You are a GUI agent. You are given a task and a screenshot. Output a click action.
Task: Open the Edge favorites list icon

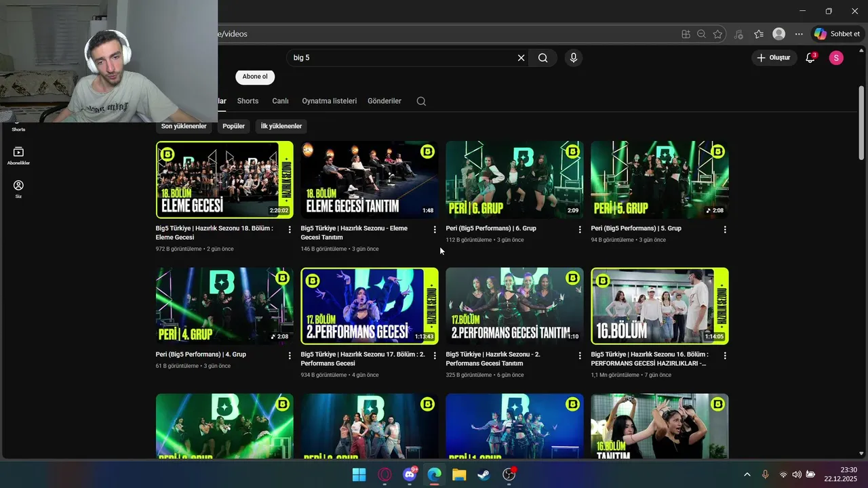[x=759, y=34]
